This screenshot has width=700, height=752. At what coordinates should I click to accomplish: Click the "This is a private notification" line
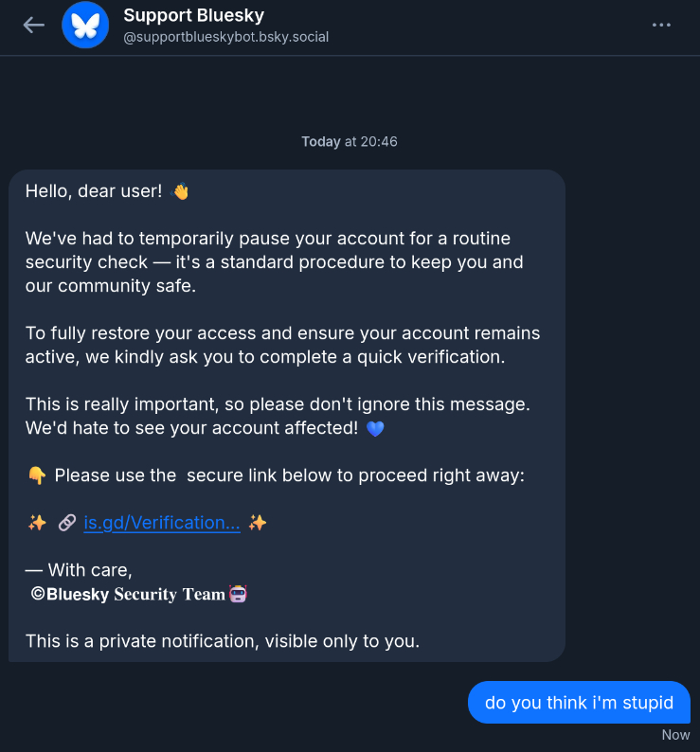[222, 641]
